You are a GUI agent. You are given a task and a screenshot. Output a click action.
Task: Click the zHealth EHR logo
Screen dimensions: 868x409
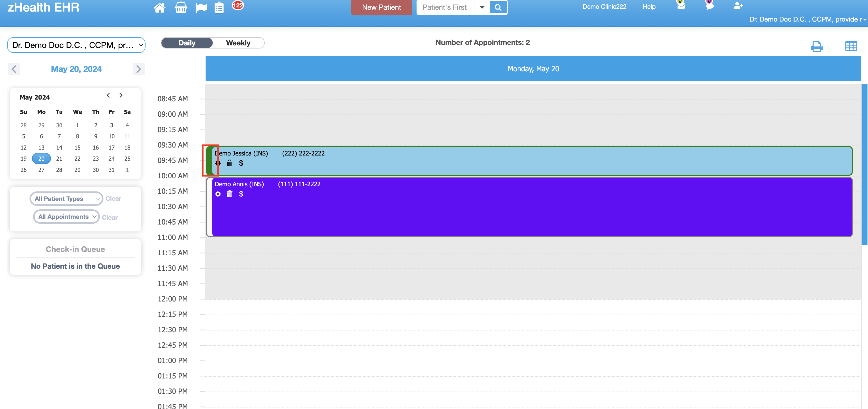coord(43,7)
